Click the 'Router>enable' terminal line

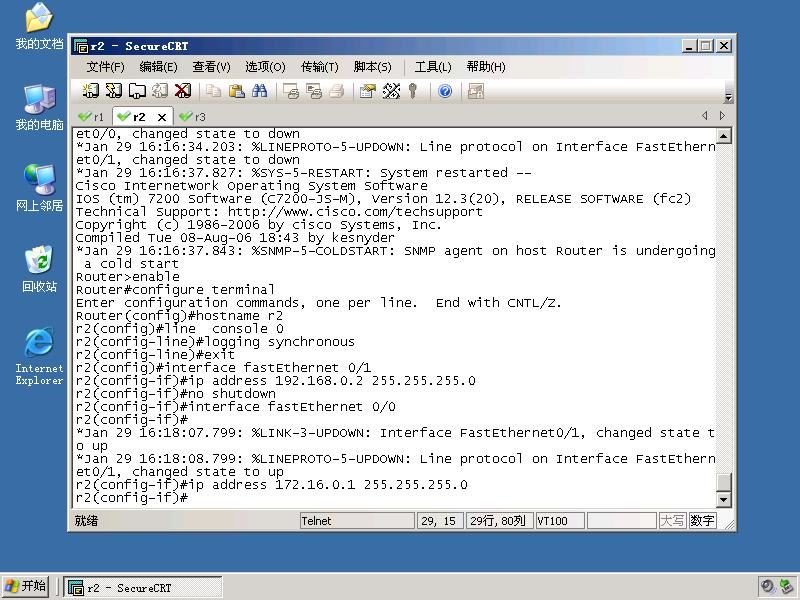point(128,277)
